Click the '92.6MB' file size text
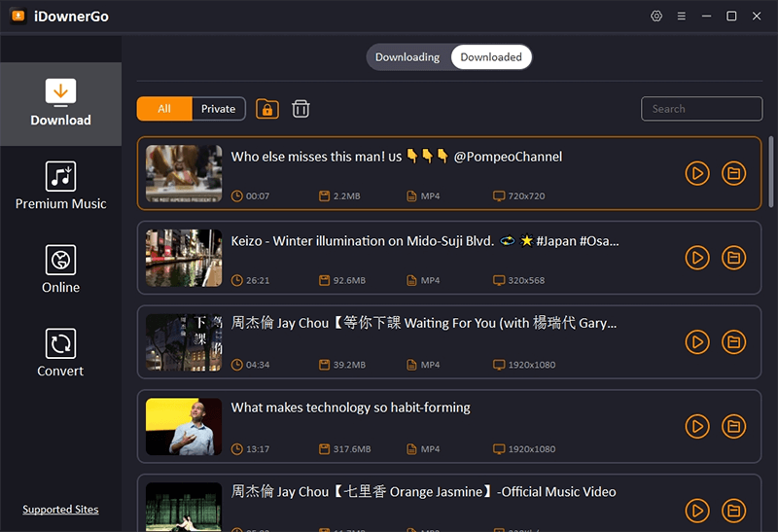The height and width of the screenshot is (532, 778). (x=349, y=280)
